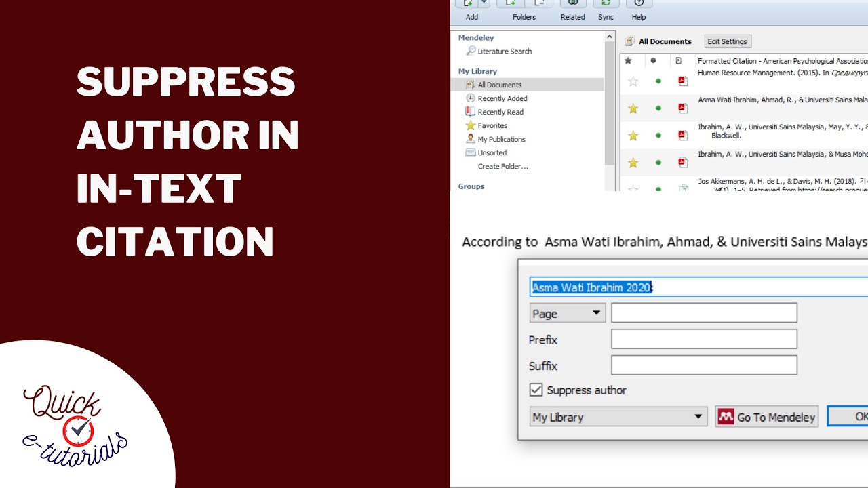
Task: Toggle favorite star on Ibrahim May Y. Y. entry
Action: [633, 136]
